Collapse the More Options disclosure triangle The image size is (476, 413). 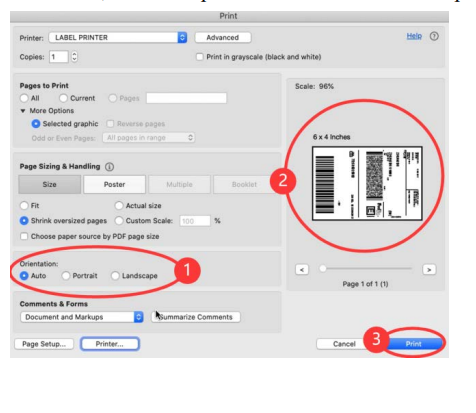pyautogui.click(x=23, y=111)
